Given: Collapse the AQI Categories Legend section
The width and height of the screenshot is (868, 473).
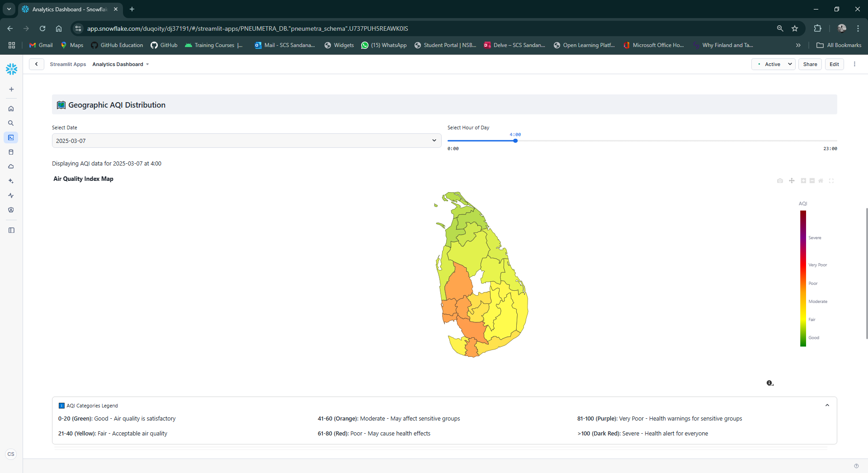Looking at the screenshot, I should pos(827,405).
